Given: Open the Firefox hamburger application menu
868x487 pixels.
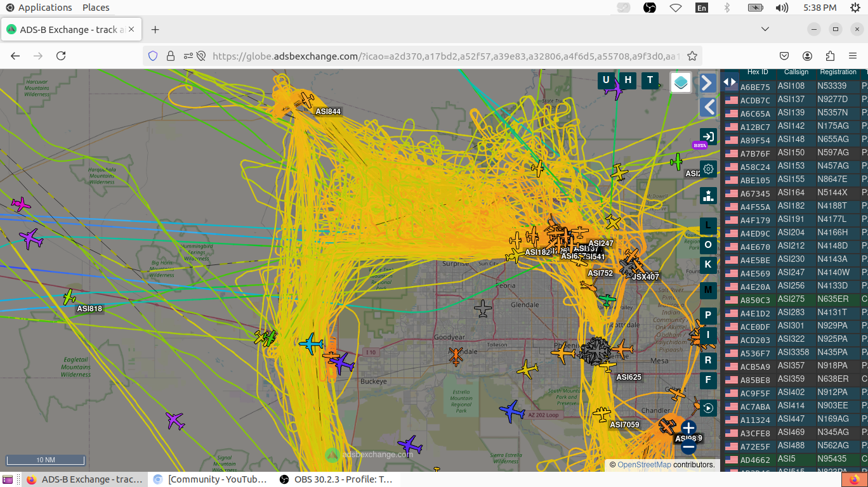Looking at the screenshot, I should pos(852,56).
